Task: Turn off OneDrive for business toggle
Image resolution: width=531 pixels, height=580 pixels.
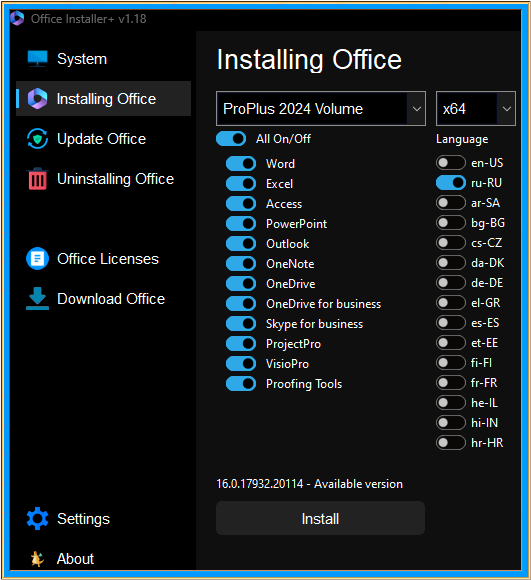Action: (x=241, y=303)
